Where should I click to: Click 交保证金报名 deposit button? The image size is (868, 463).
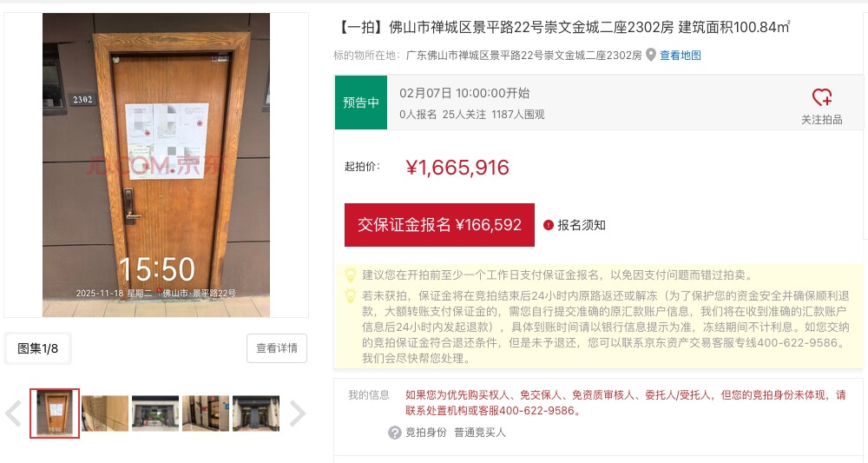coord(439,225)
